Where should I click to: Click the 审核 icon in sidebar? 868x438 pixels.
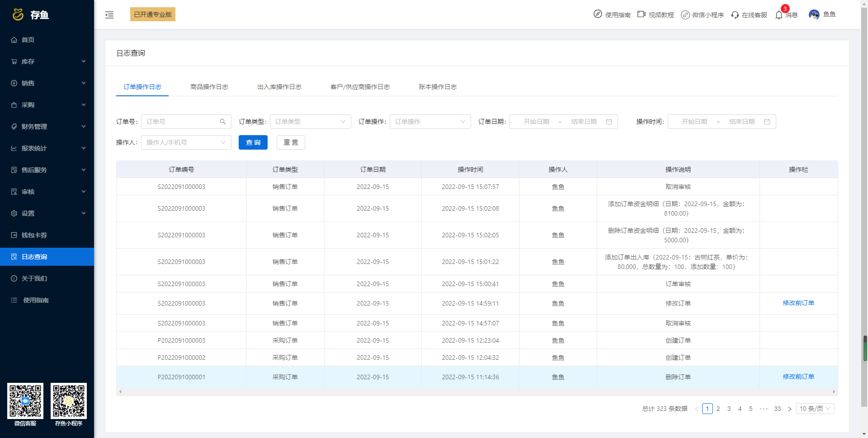[x=14, y=192]
